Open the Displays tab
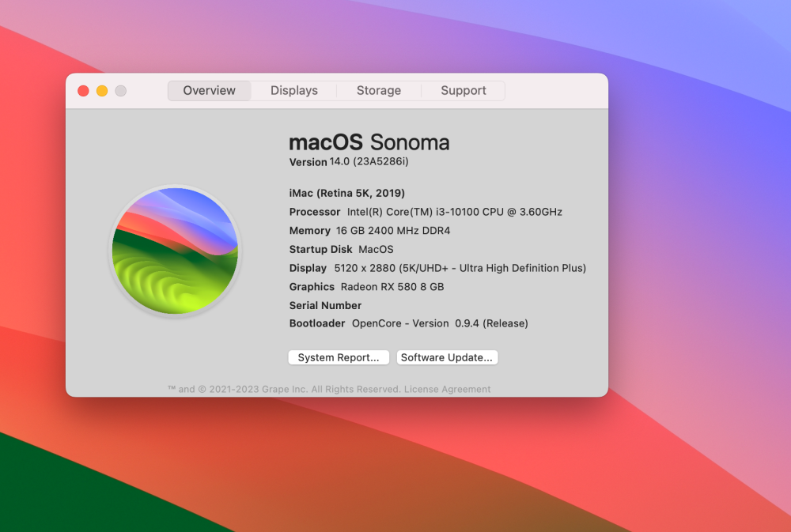 pos(294,91)
